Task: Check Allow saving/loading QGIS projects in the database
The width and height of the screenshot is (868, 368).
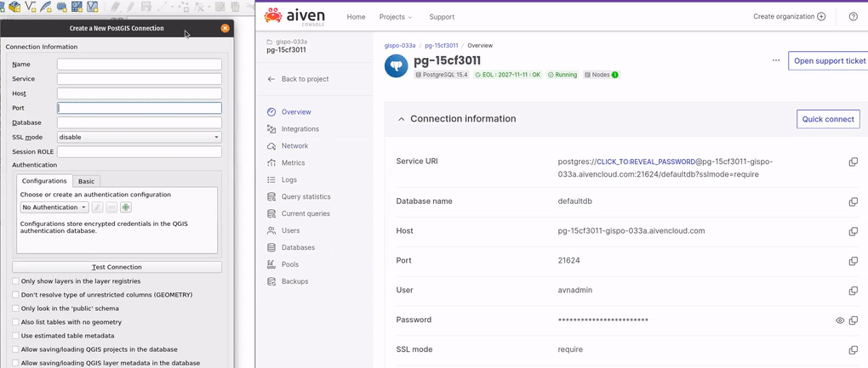Action: (x=15, y=350)
